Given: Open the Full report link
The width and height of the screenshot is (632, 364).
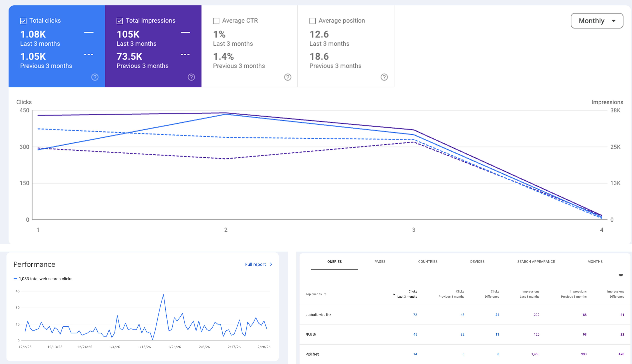Looking at the screenshot, I should 255,264.
